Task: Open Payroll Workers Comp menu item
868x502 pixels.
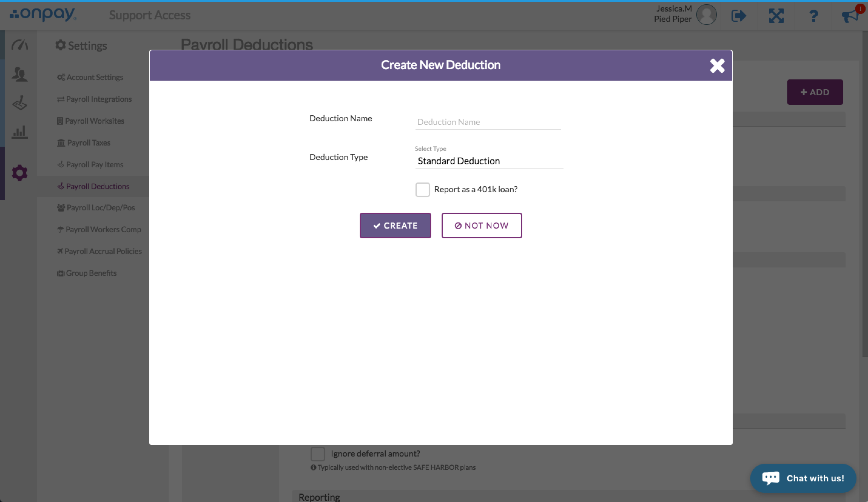Action: [99, 229]
